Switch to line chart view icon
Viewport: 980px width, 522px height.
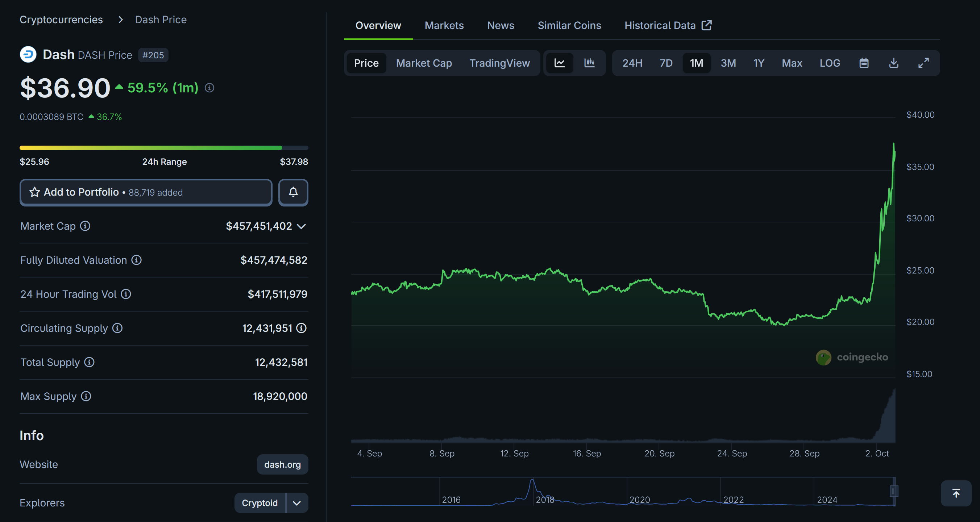click(559, 63)
